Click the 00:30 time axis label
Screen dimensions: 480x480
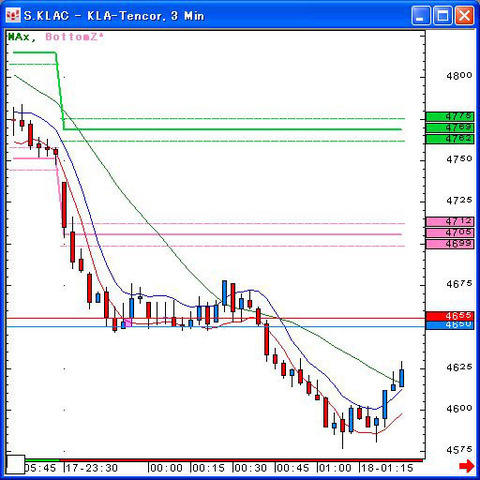(250, 468)
